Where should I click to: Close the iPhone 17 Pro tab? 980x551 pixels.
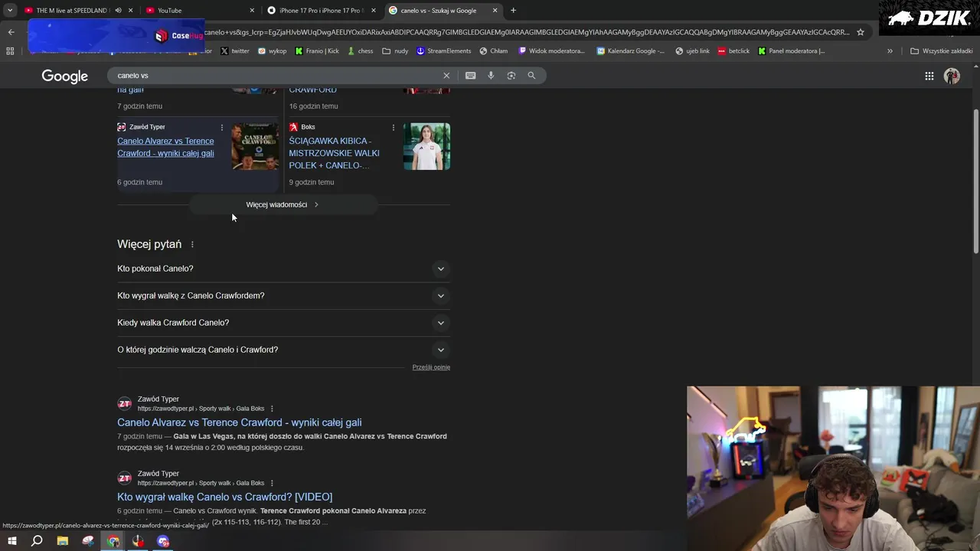pos(374,11)
